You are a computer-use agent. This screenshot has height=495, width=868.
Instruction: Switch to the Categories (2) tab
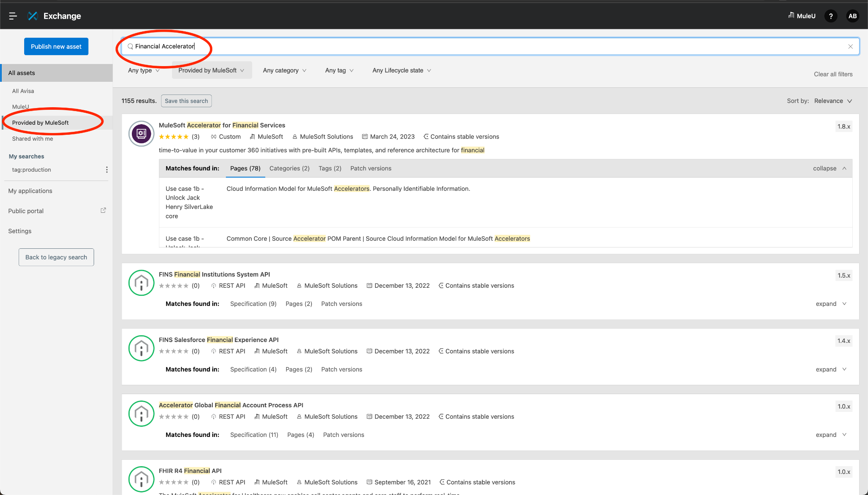[289, 168]
